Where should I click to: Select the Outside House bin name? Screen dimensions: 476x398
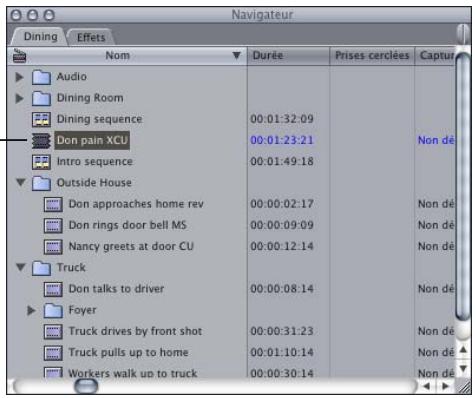[94, 183]
